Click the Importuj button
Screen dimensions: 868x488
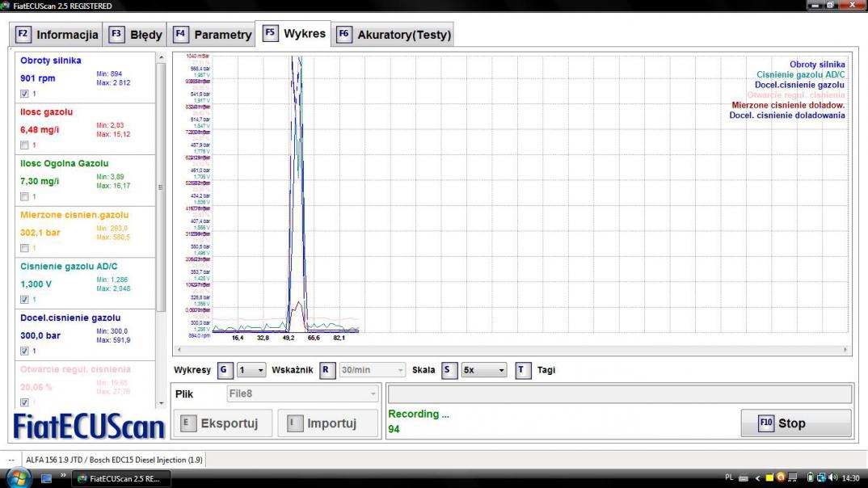(x=327, y=423)
